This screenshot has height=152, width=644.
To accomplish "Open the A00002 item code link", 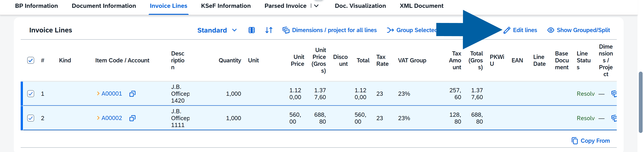I will [x=112, y=118].
